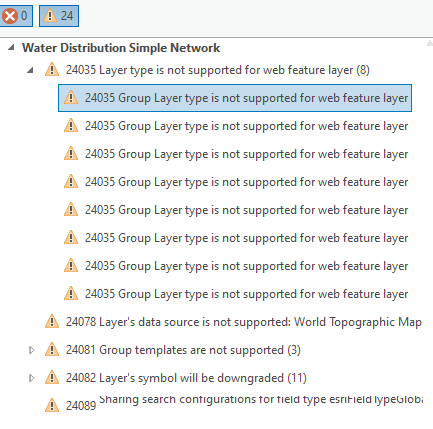This screenshot has height=429, width=433.
Task: Toggle the errors filter showing 0
Action: [x=16, y=16]
